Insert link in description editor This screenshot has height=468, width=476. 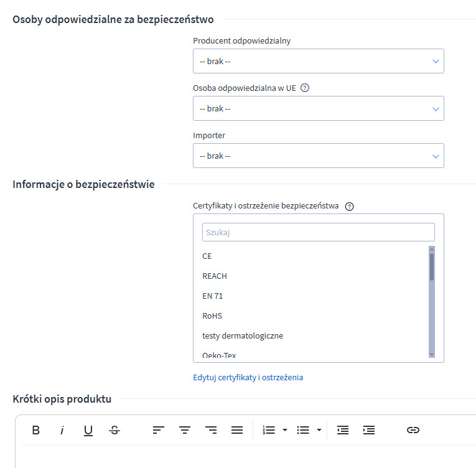[413, 430]
